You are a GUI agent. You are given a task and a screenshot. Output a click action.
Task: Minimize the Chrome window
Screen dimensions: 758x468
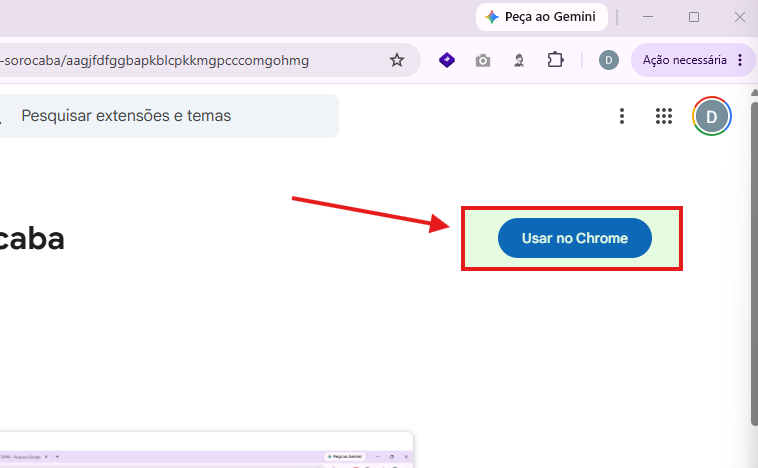(x=648, y=17)
